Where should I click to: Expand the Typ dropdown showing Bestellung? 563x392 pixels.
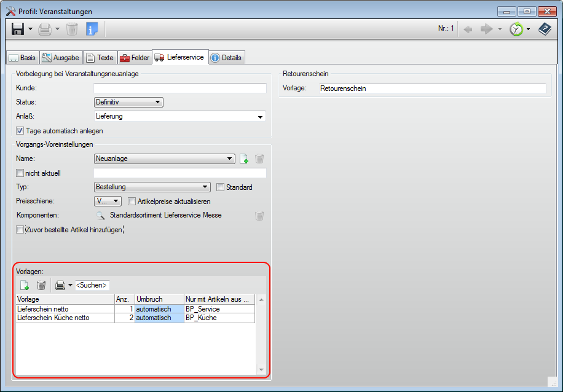point(152,187)
